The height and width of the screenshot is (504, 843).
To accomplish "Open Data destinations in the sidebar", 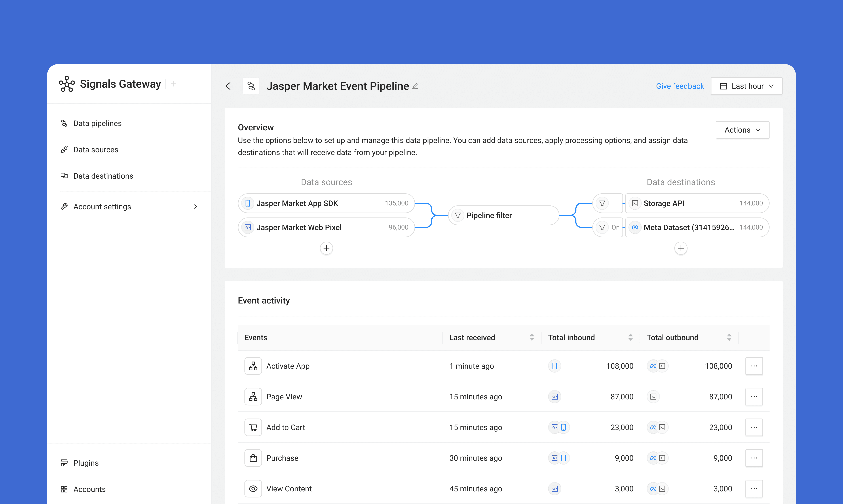I will (x=103, y=176).
